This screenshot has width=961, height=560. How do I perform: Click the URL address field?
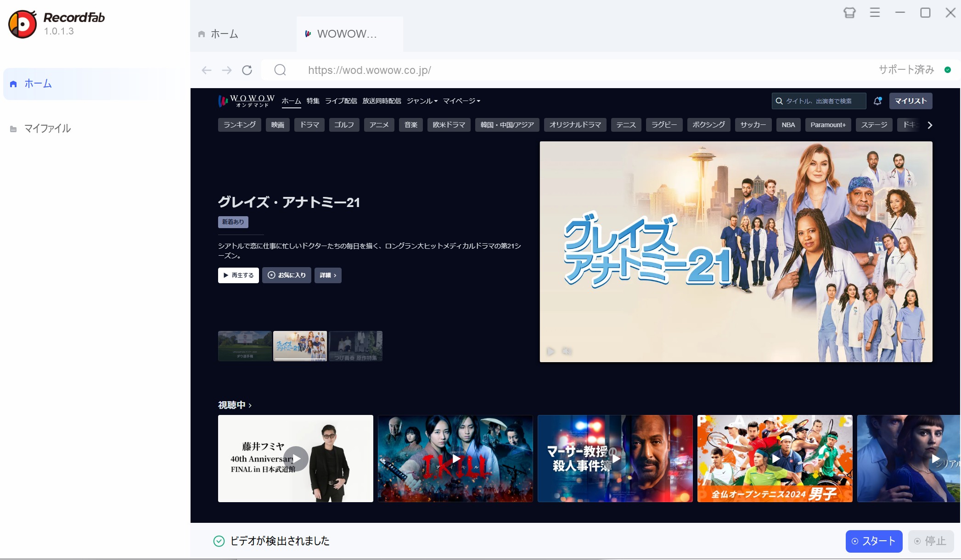click(569, 70)
